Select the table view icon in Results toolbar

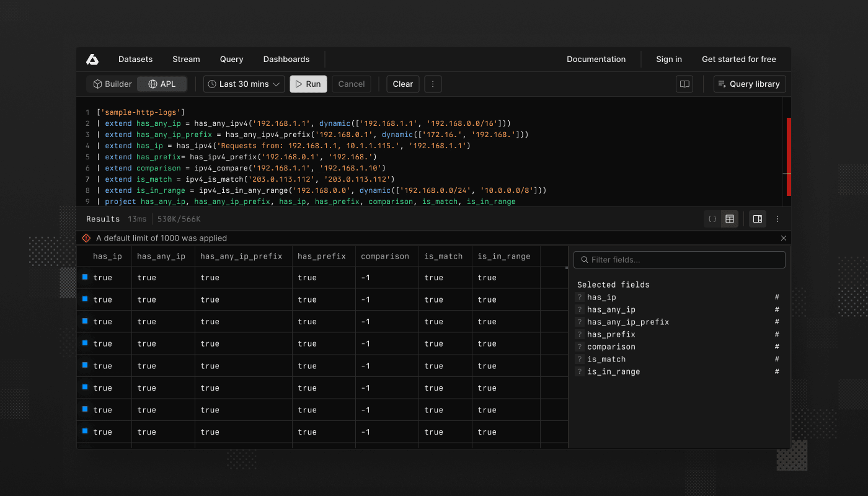(730, 219)
